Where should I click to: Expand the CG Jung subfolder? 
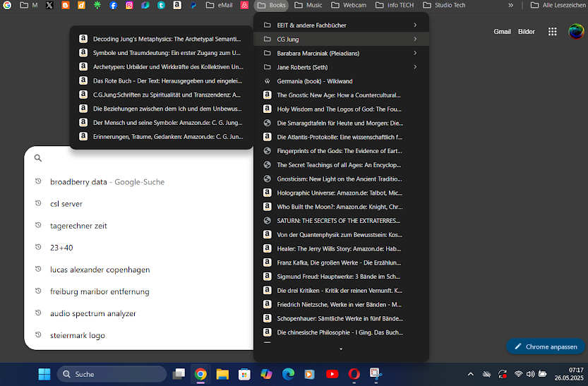[341, 39]
